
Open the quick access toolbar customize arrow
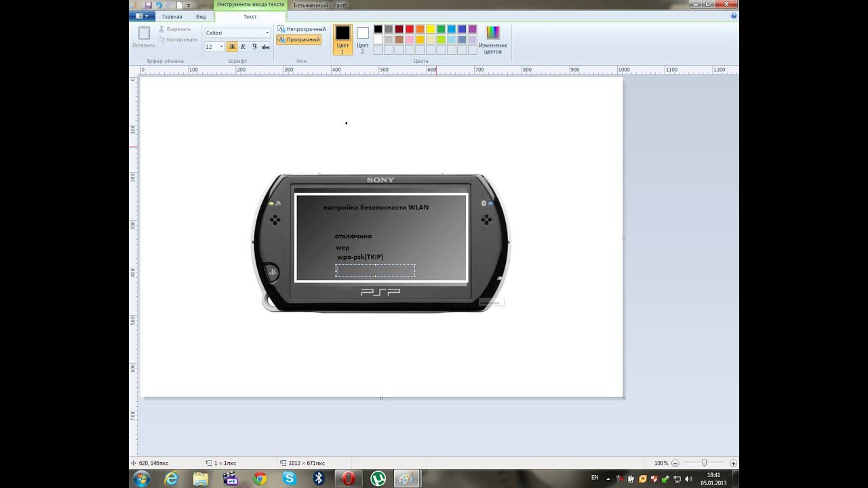click(189, 5)
